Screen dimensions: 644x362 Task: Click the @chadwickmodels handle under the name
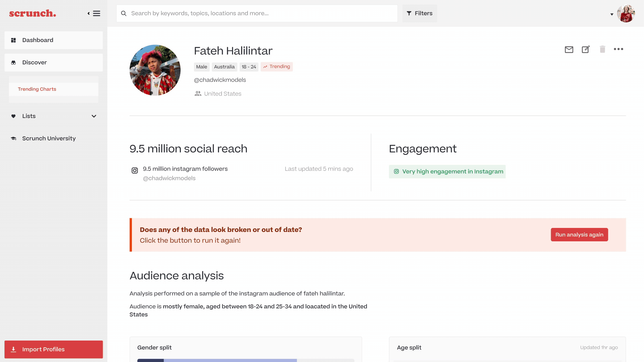[x=220, y=80]
